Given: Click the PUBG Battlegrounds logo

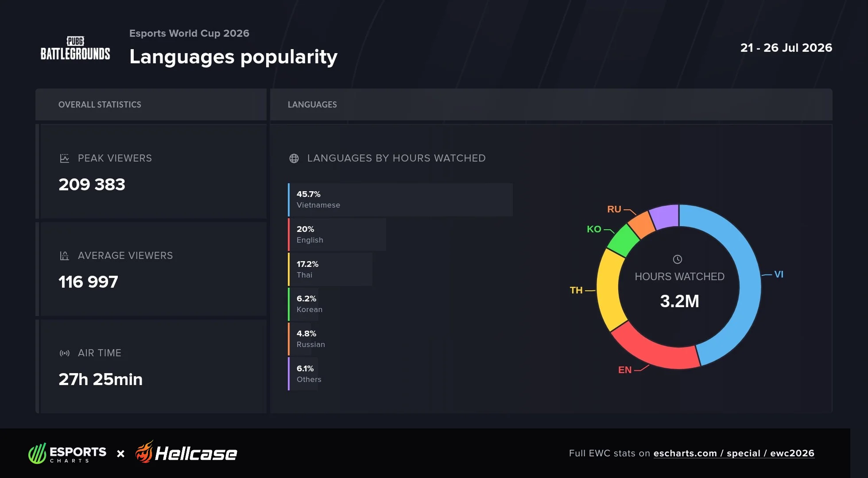Looking at the screenshot, I should [x=75, y=48].
